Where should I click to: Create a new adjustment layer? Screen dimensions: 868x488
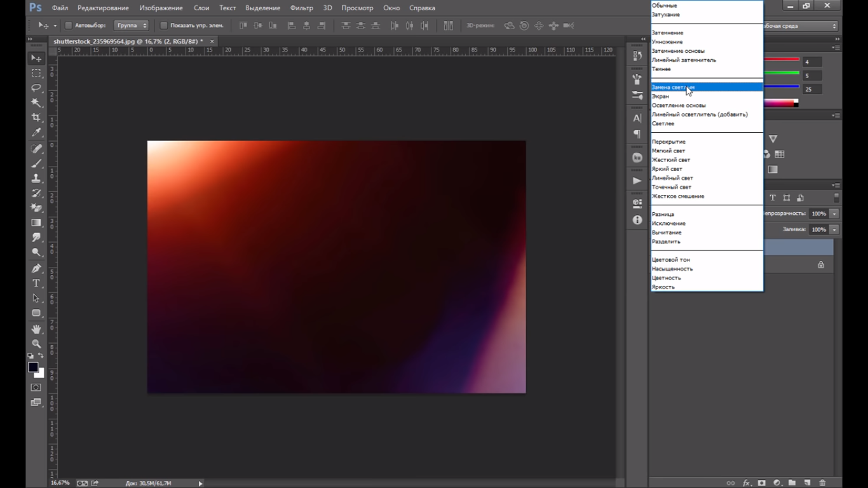[776, 484]
